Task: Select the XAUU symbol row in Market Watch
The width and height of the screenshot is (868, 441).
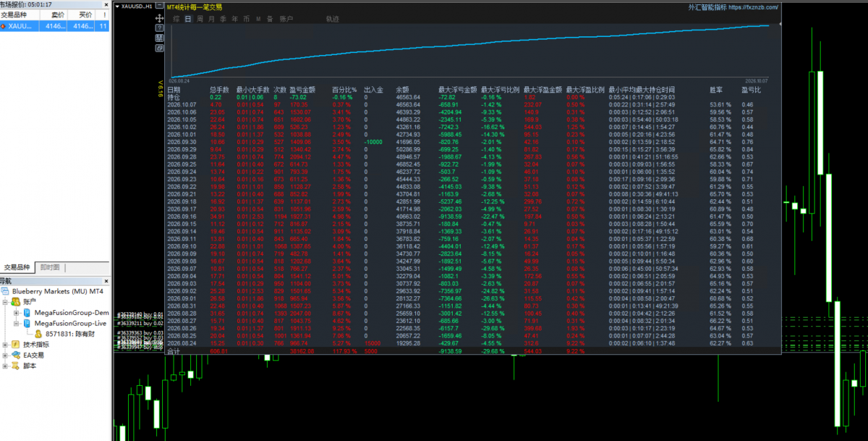Action: [x=55, y=25]
